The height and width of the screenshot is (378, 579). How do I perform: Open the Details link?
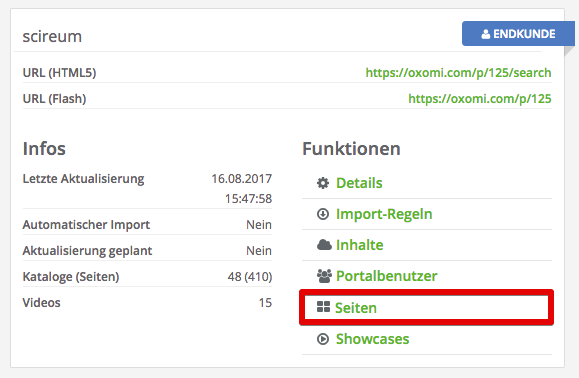(359, 183)
